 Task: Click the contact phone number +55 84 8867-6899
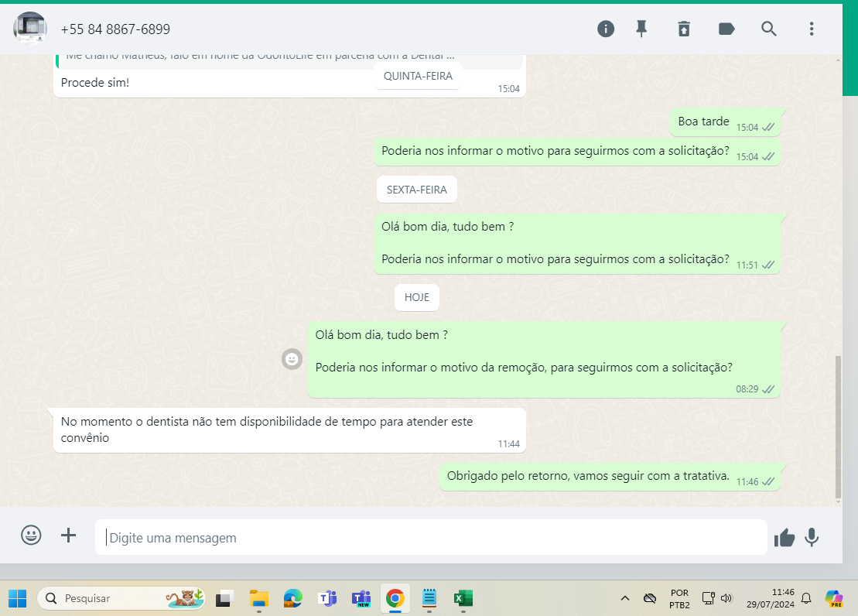tap(115, 29)
